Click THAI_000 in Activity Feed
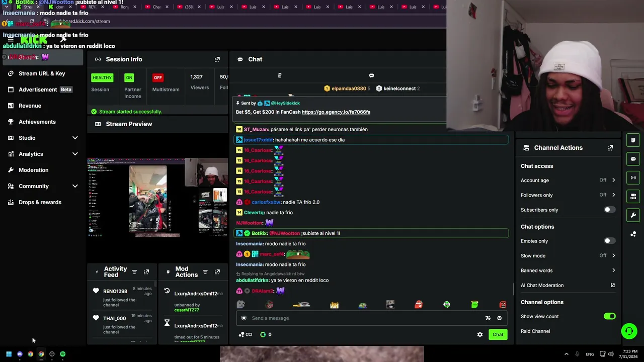The width and height of the screenshot is (644, 362). [x=115, y=318]
